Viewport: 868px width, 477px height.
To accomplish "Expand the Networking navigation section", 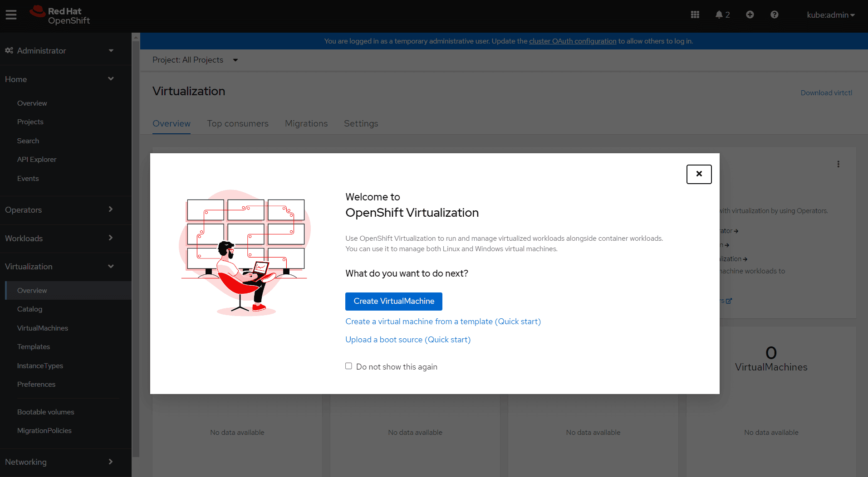I will click(x=59, y=462).
